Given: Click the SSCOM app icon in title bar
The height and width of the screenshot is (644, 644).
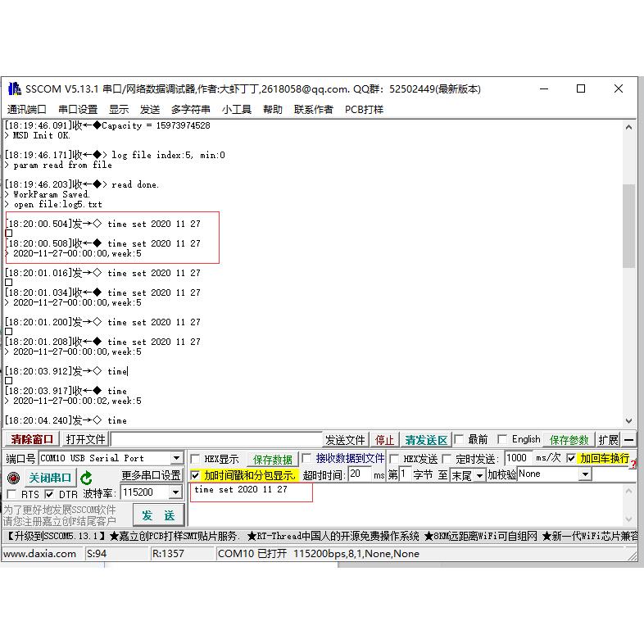Looking at the screenshot, I should (x=14, y=88).
